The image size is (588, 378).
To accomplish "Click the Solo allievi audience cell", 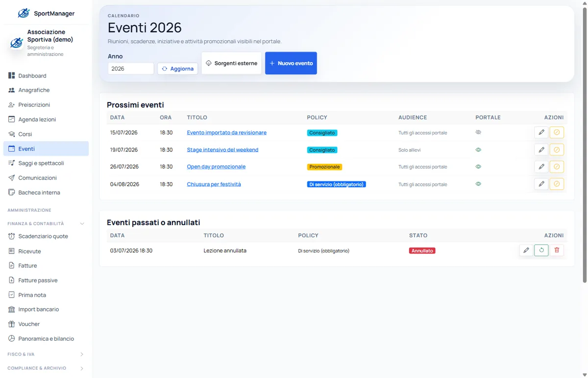I will pyautogui.click(x=410, y=150).
